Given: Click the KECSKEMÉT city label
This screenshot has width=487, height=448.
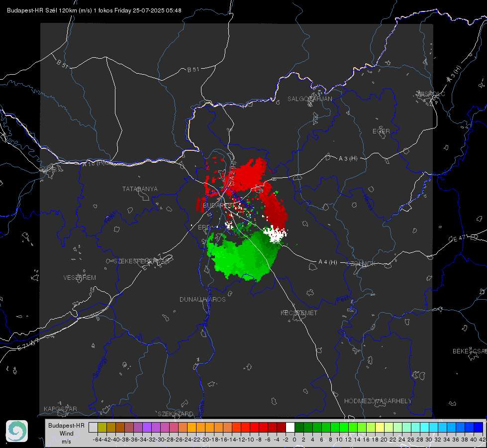Looking at the screenshot, I should point(299,313).
